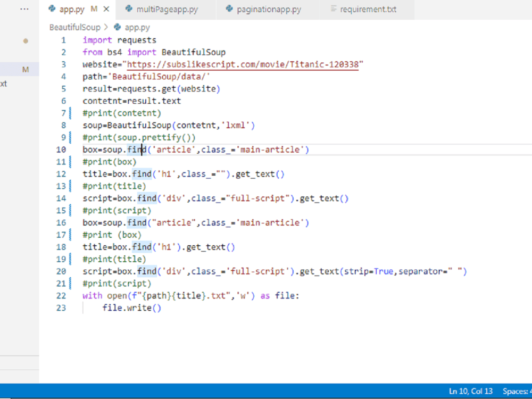
Task: Click the M modified badge on app.py tab
Action: [94, 9]
